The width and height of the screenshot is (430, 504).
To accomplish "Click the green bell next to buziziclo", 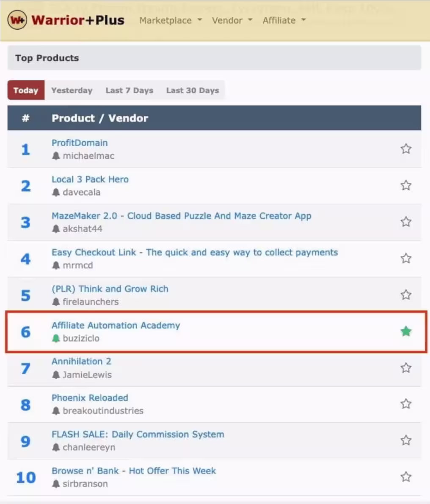I will tap(56, 338).
